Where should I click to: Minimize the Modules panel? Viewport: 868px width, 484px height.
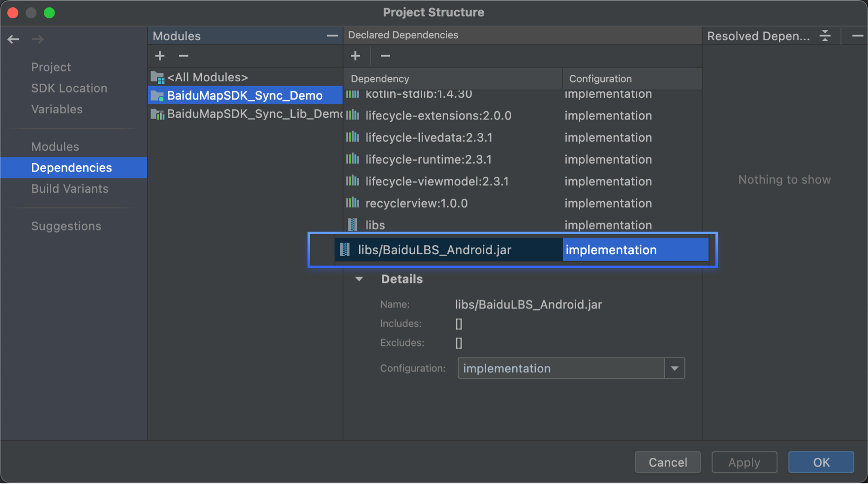(332, 36)
